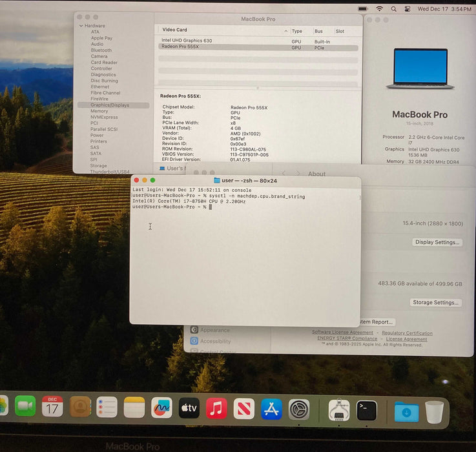Sort by Type column header
The height and width of the screenshot is (452, 476).
tap(296, 31)
